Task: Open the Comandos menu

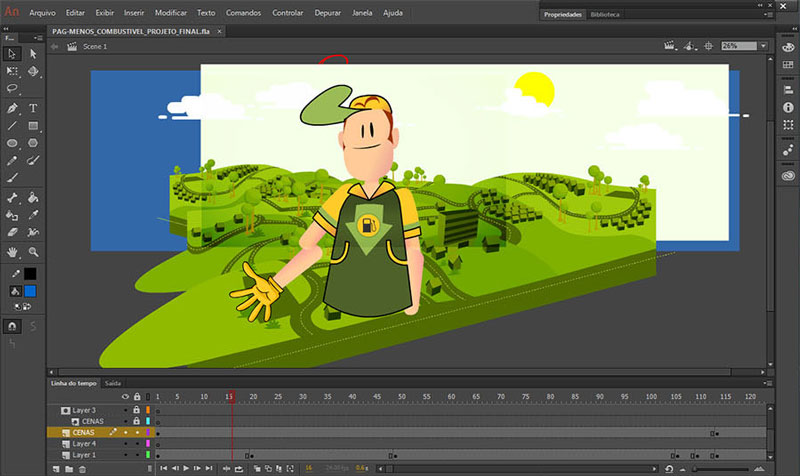Action: [243, 13]
